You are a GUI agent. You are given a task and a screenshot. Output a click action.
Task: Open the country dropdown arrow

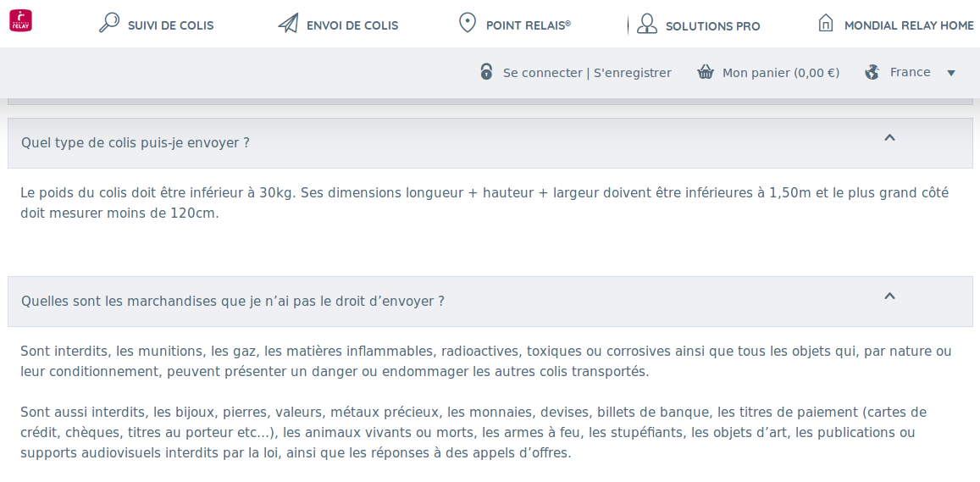pos(951,73)
